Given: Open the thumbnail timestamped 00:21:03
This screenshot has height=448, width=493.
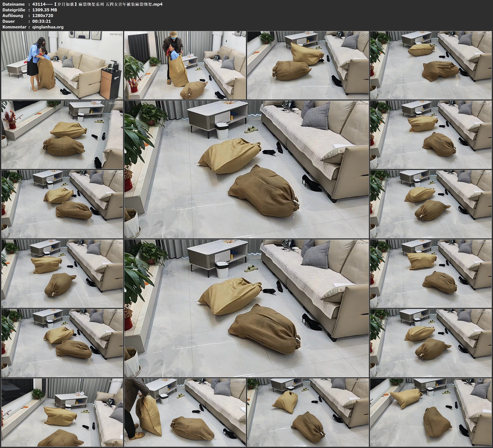Looking at the screenshot, I should [x=431, y=273].
